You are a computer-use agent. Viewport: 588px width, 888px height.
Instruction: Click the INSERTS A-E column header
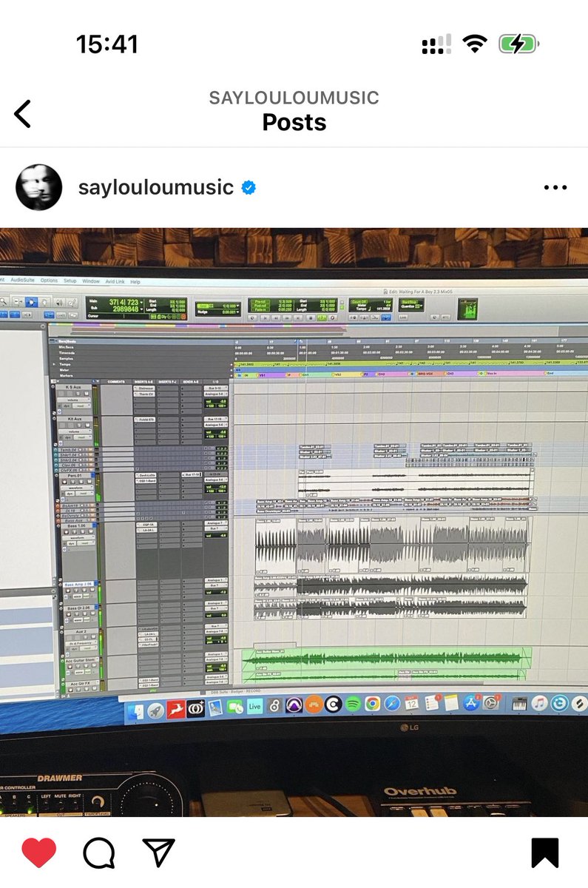pos(144,382)
